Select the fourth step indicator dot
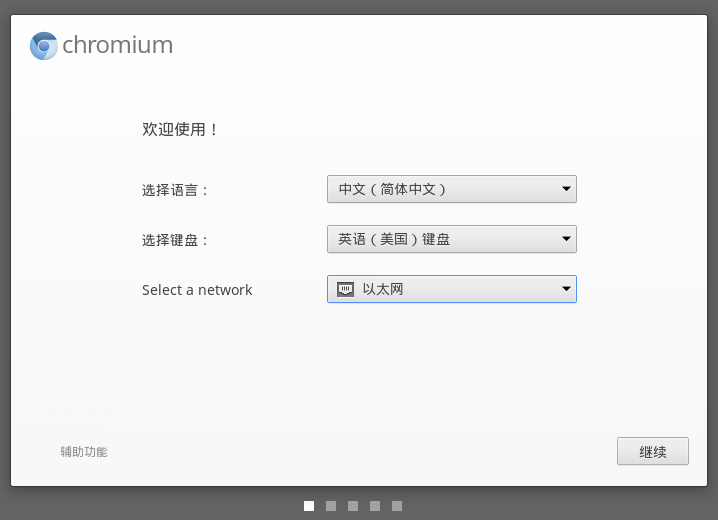Viewport: 718px width, 520px height. (x=375, y=506)
